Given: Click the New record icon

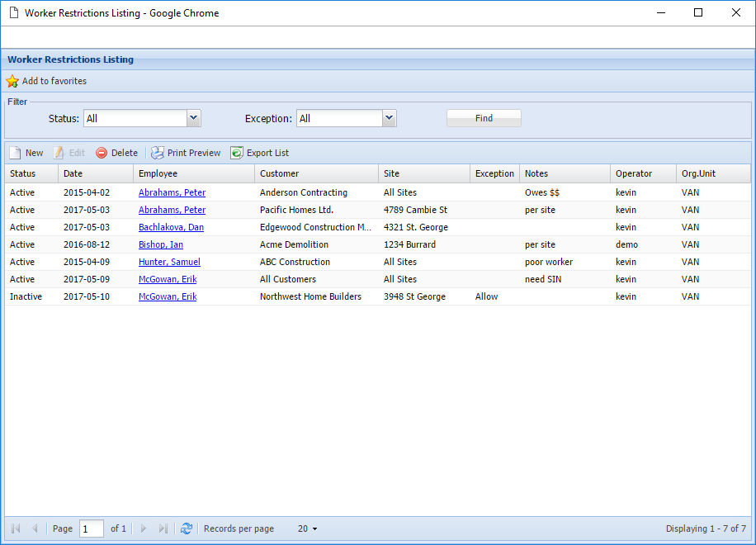Looking at the screenshot, I should click(16, 153).
